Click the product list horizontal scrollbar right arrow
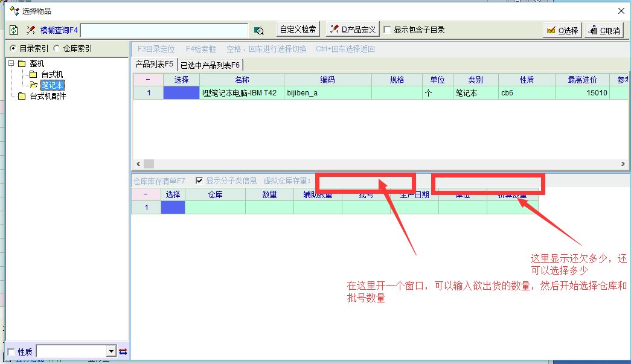 pyautogui.click(x=624, y=164)
